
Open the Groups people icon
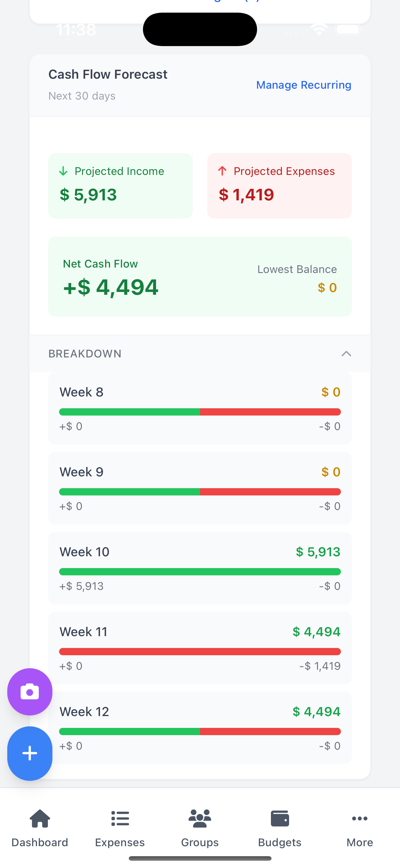coord(200,819)
